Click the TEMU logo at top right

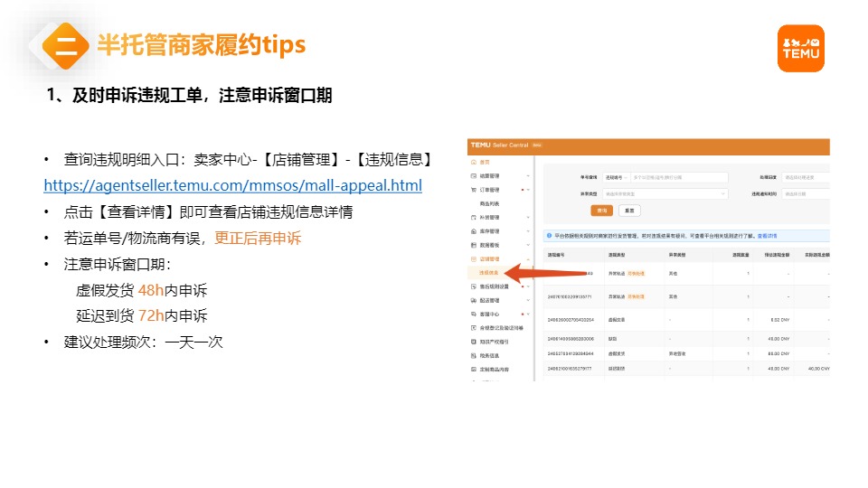tap(800, 48)
